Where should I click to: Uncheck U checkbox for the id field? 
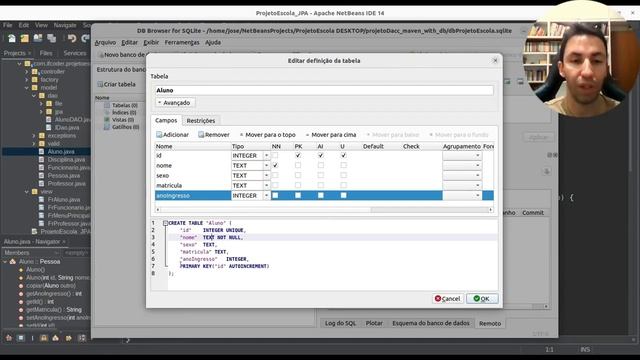point(344,156)
